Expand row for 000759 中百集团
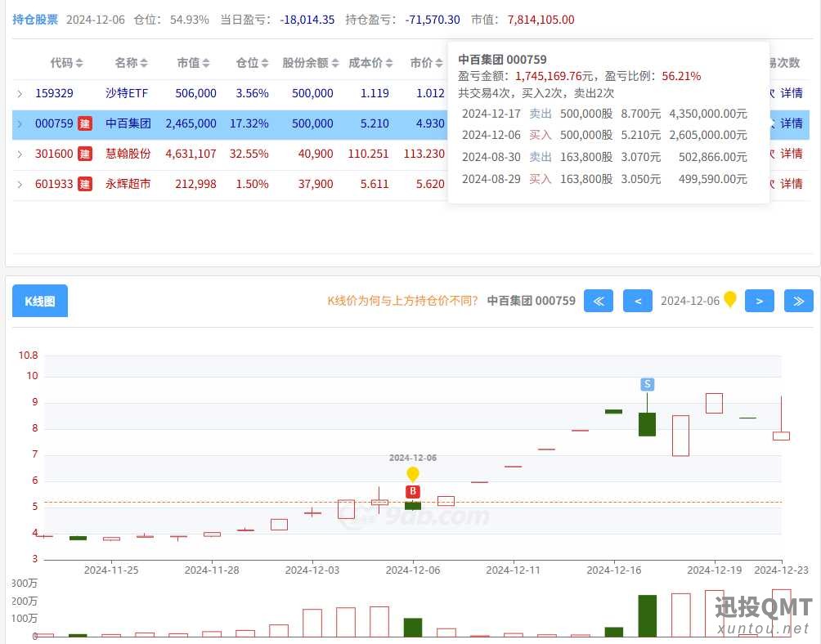Viewport: 821px width, 644px height. [x=20, y=124]
